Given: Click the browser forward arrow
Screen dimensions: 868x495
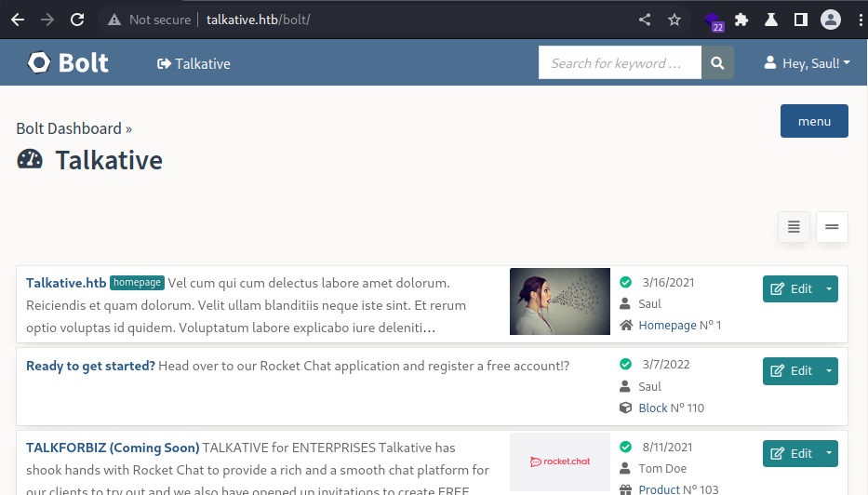Looking at the screenshot, I should pyautogui.click(x=47, y=20).
